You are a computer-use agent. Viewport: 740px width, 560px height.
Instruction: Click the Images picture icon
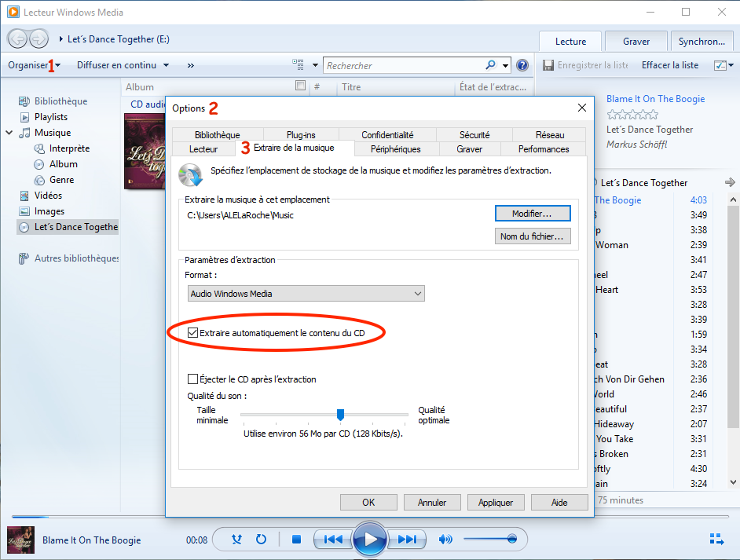coord(24,211)
